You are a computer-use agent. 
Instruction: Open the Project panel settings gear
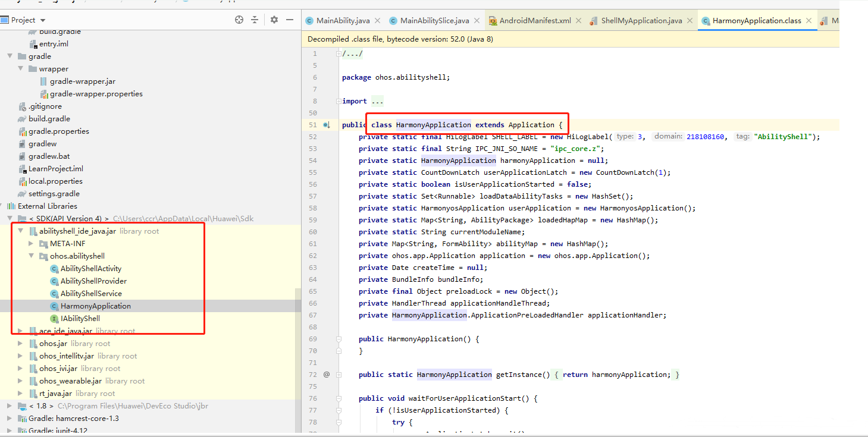[274, 20]
